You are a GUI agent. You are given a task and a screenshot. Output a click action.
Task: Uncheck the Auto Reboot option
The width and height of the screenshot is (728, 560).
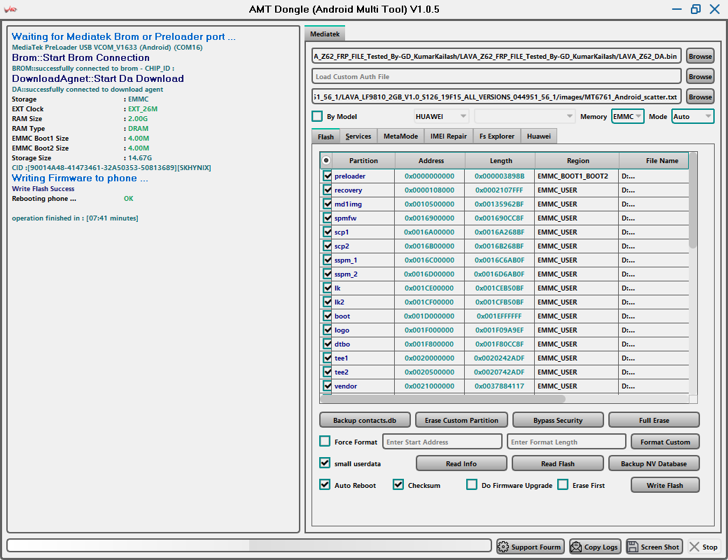[325, 484]
